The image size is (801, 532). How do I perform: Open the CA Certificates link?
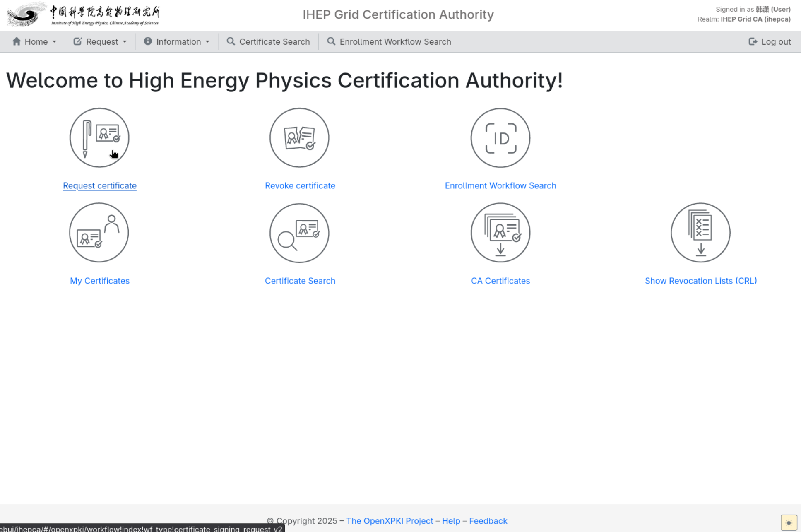pyautogui.click(x=500, y=281)
